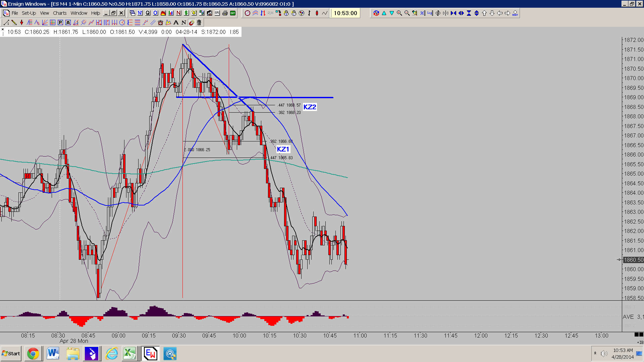Open the Q quote window icon
Viewport: 644px width, 362px height.
click(148, 13)
